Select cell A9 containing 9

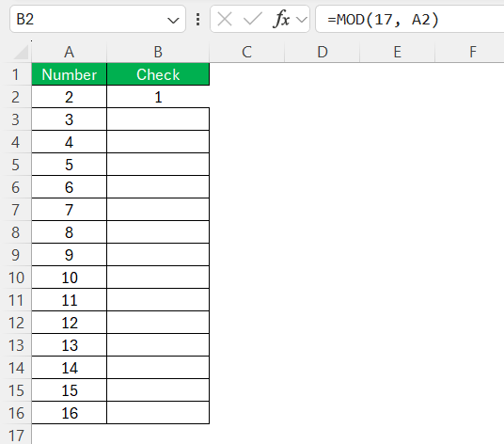69,255
